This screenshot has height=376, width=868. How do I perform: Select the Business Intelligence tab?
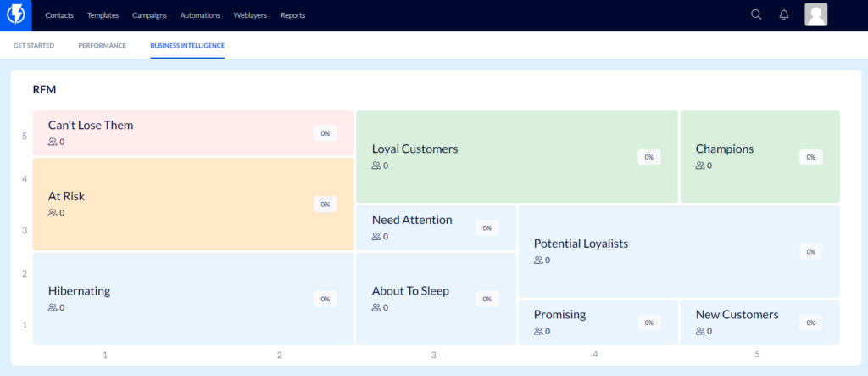coord(187,46)
